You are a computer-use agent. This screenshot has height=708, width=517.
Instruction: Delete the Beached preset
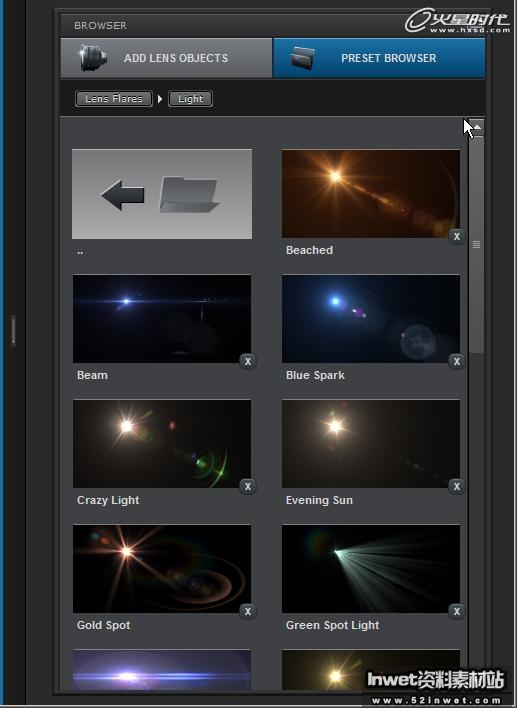457,236
